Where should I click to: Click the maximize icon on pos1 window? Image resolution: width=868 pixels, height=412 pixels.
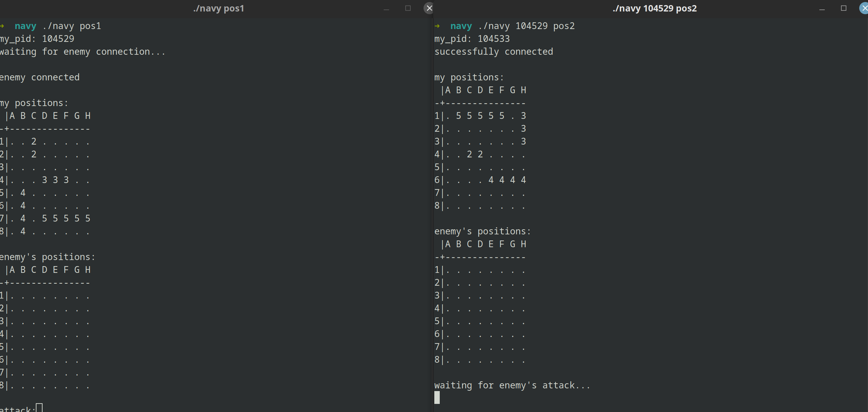408,8
